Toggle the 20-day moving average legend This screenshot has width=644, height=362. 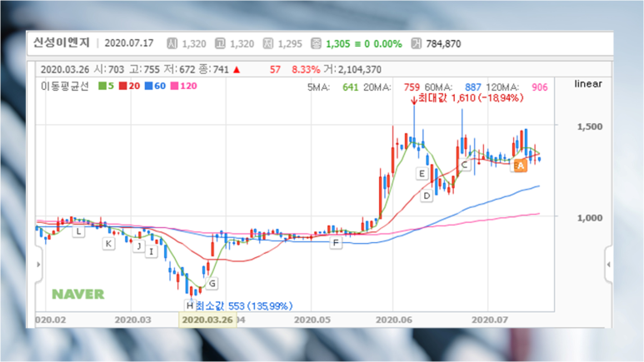[x=130, y=86]
